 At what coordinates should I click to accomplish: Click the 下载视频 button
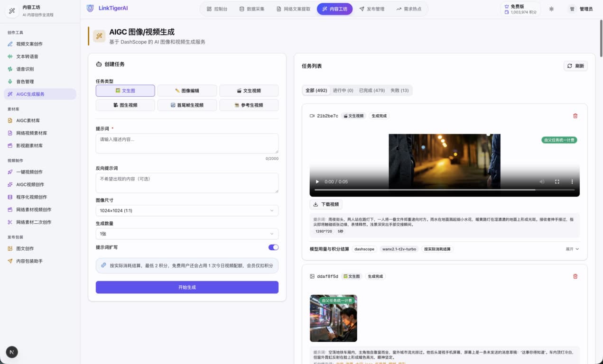(x=326, y=204)
